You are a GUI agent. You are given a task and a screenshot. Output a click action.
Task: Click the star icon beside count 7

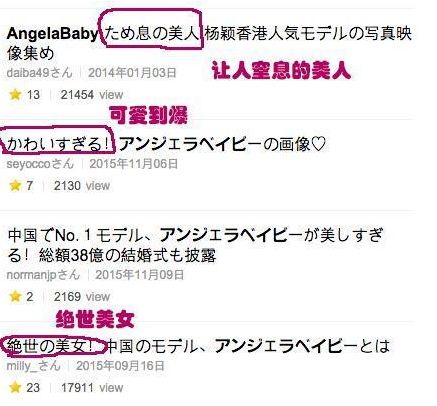click(x=15, y=185)
